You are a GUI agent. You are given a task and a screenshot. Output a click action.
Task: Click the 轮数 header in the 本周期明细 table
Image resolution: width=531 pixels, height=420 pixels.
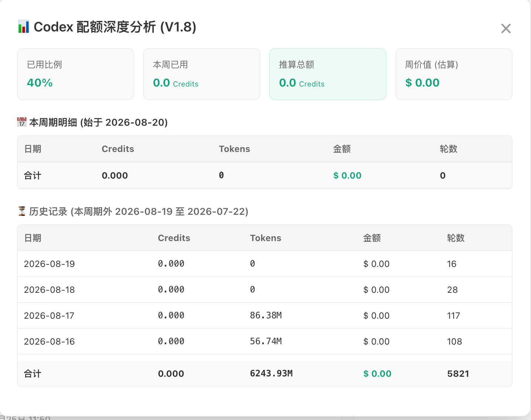pos(449,149)
